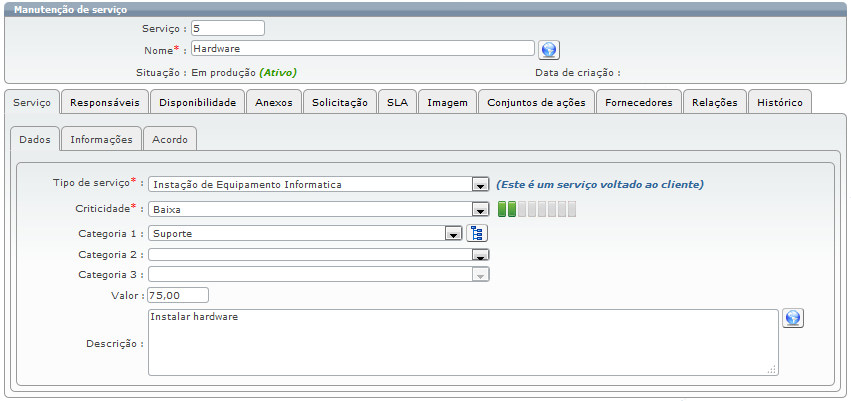
Task: Click into the Nome input field
Action: 360,48
